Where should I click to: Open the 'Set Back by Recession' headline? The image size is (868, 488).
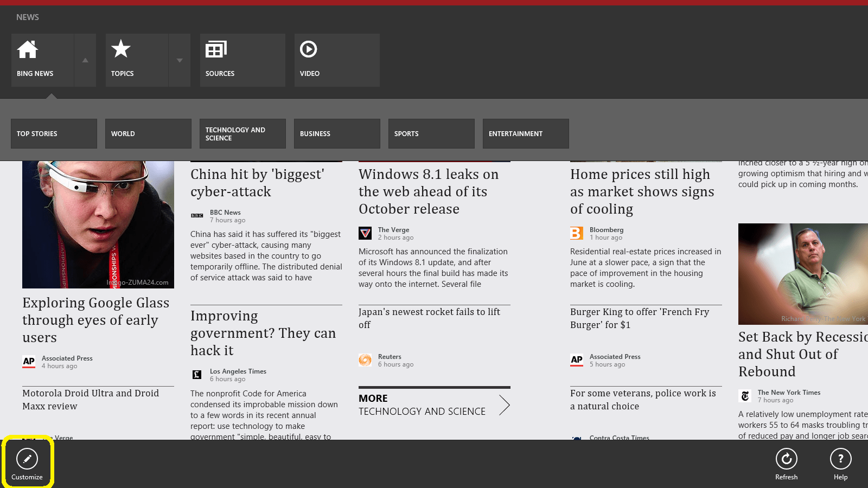(803, 354)
